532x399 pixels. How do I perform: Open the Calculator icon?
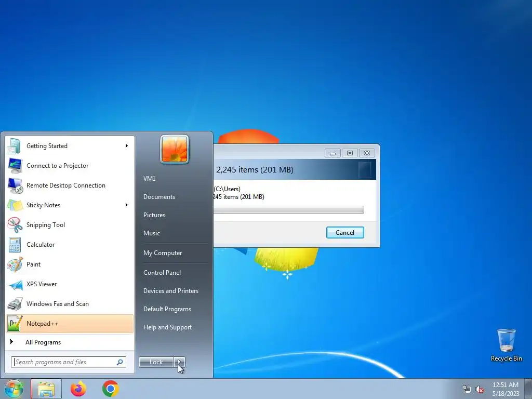15,245
